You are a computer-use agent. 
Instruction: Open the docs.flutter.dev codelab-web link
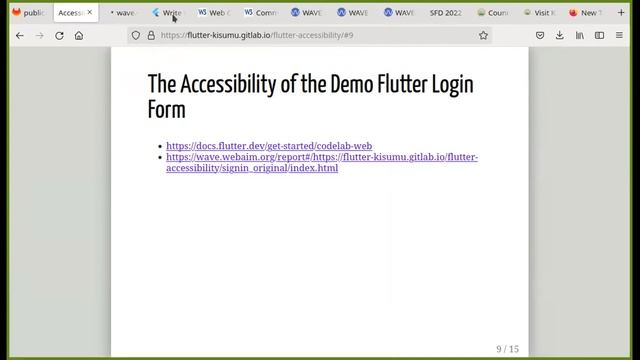click(x=269, y=146)
